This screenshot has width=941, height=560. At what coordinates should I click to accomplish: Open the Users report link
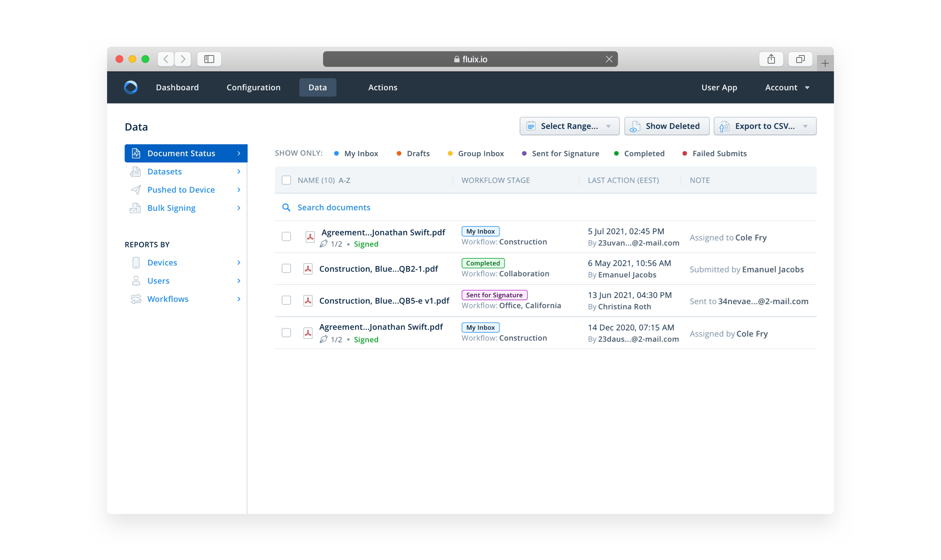click(158, 281)
